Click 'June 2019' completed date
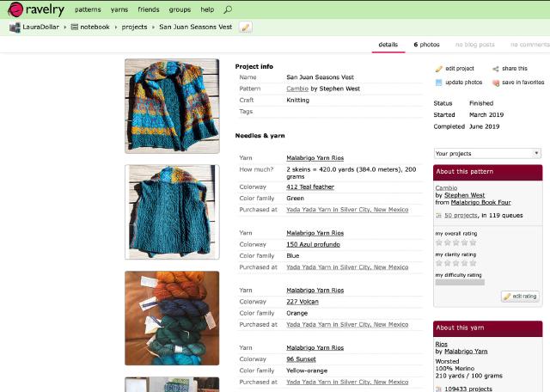Image resolution: width=550 pixels, height=392 pixels. tap(484, 126)
